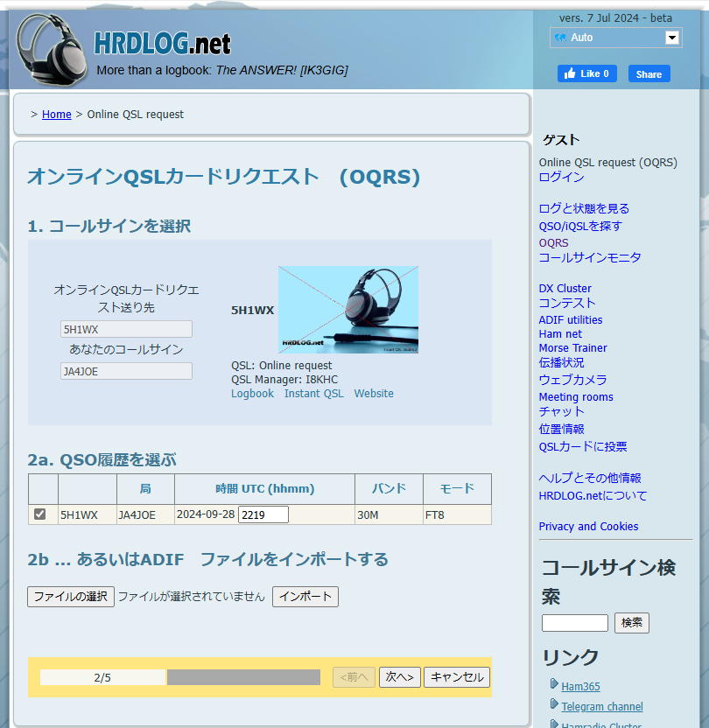Image resolution: width=709 pixels, height=728 pixels.
Task: Click the FT8 mode cell
Action: 457,514
